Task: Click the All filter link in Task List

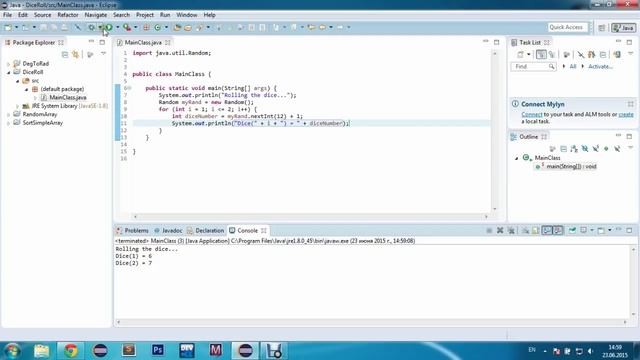Action: [x=573, y=66]
